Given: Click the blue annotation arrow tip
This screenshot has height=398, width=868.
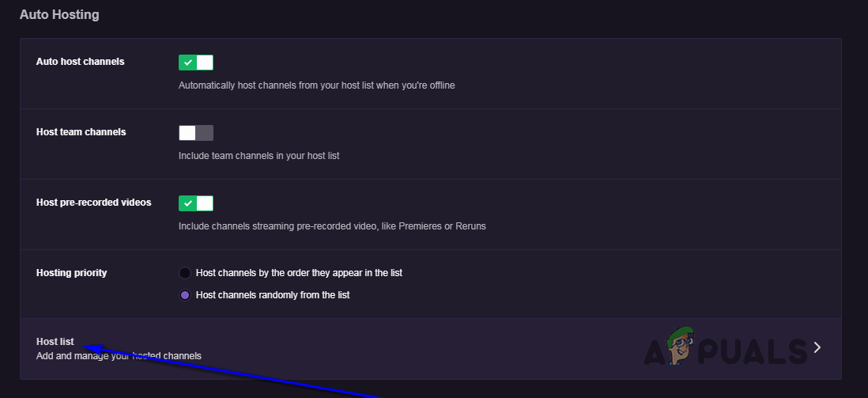Looking at the screenshot, I should click(x=86, y=347).
